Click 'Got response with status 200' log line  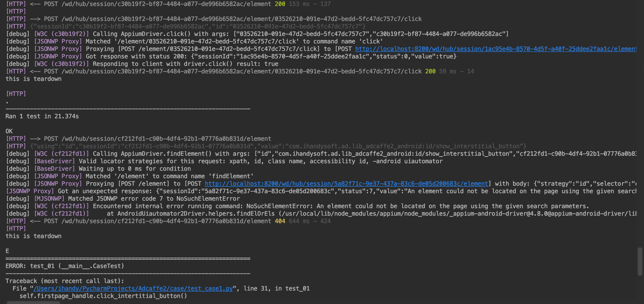coord(231,56)
